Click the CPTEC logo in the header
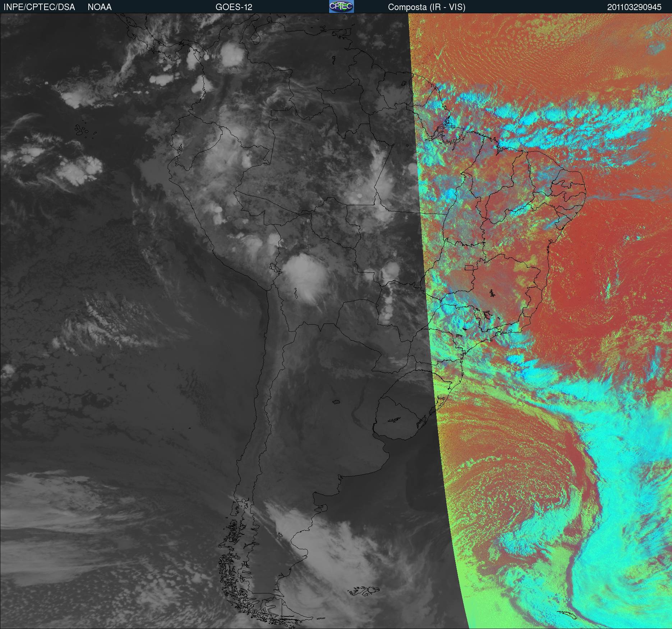The image size is (672, 629). (341, 6)
